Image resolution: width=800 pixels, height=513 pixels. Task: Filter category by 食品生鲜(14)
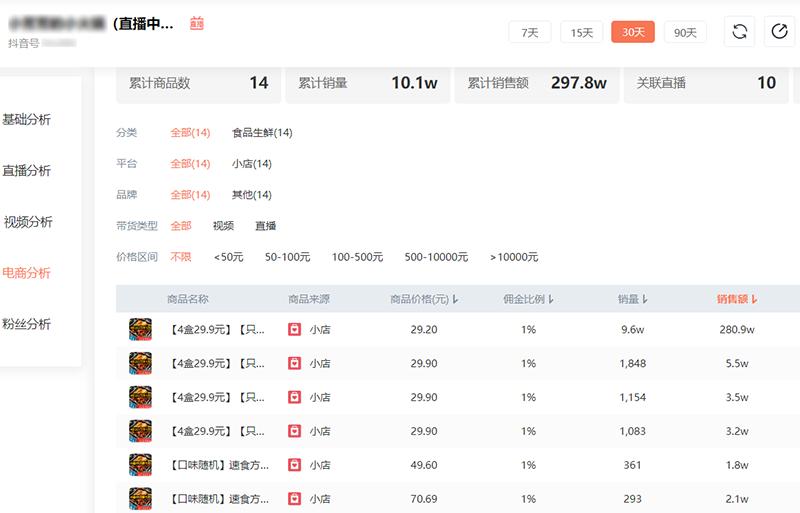click(x=262, y=133)
